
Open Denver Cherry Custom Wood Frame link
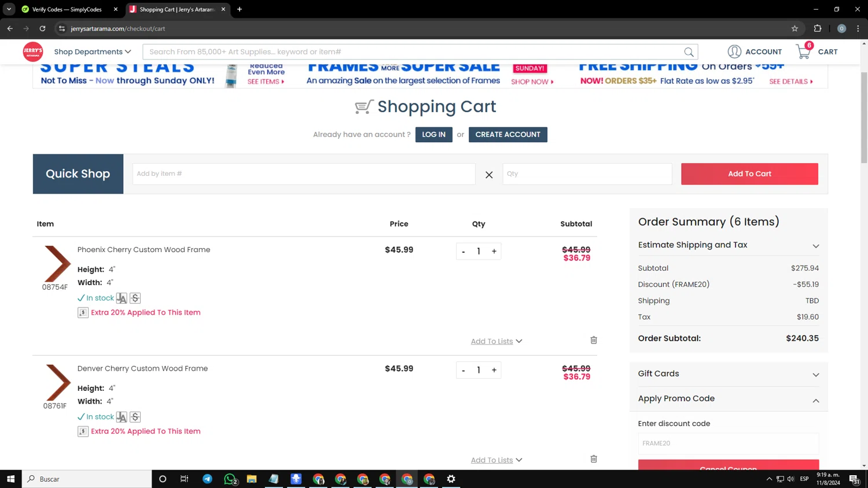[x=142, y=368]
